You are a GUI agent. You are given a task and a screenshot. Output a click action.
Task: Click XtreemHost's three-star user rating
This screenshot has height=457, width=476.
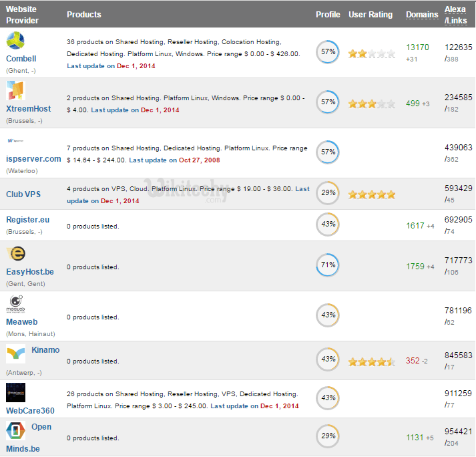click(x=372, y=104)
